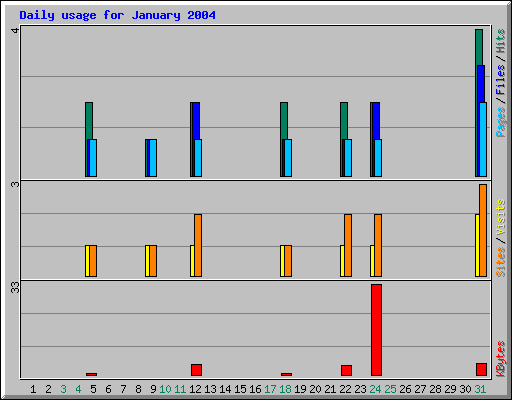
Task: Click green day label "3" on the x-axis
Action: [x=63, y=389]
